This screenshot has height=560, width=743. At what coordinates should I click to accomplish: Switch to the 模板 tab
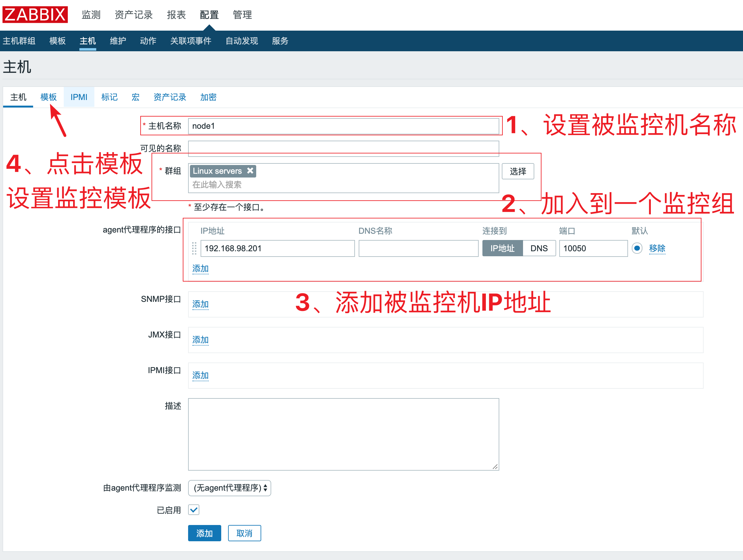click(48, 97)
